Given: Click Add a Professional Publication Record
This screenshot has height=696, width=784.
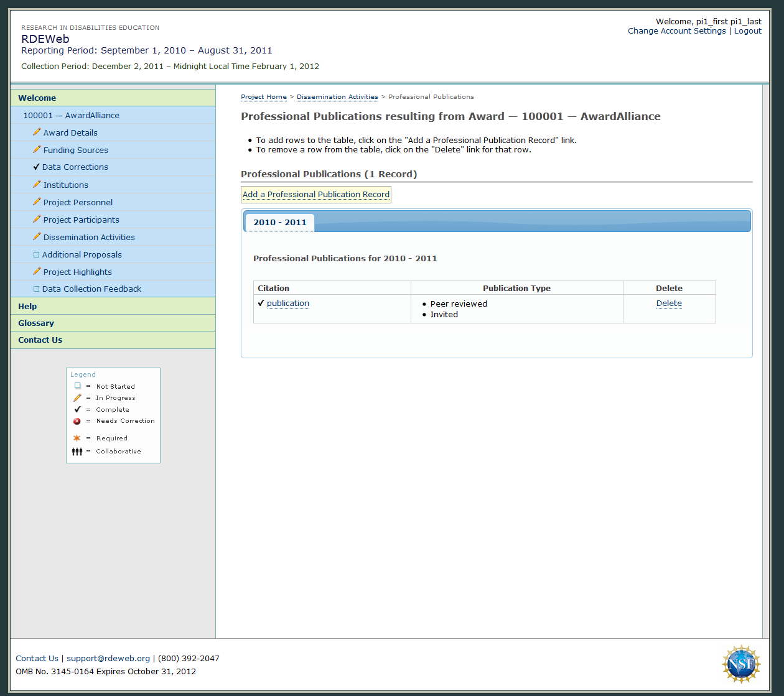Looking at the screenshot, I should pos(316,194).
